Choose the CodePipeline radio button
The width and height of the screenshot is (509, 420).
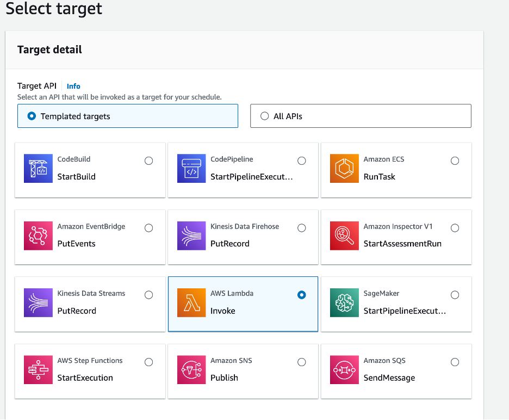pyautogui.click(x=302, y=161)
